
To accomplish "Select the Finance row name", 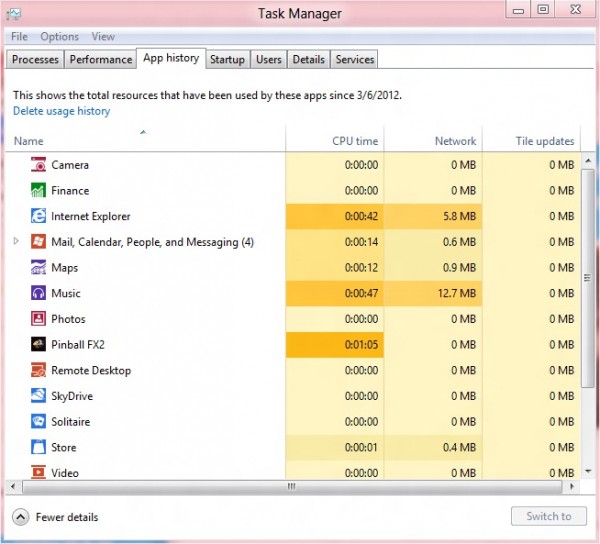I will pyautogui.click(x=70, y=191).
